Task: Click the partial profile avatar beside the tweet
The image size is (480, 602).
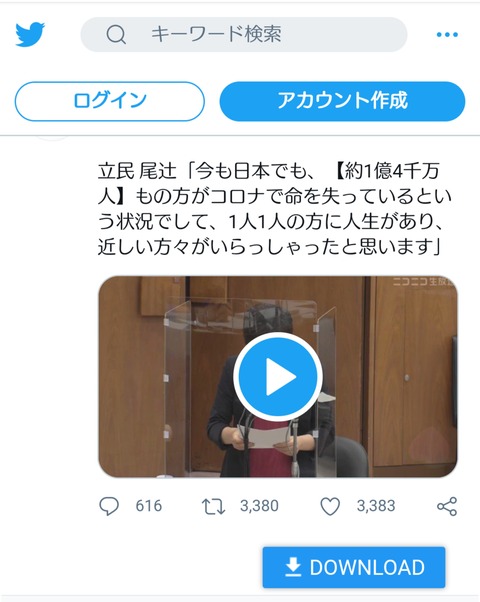Action: pos(53,139)
